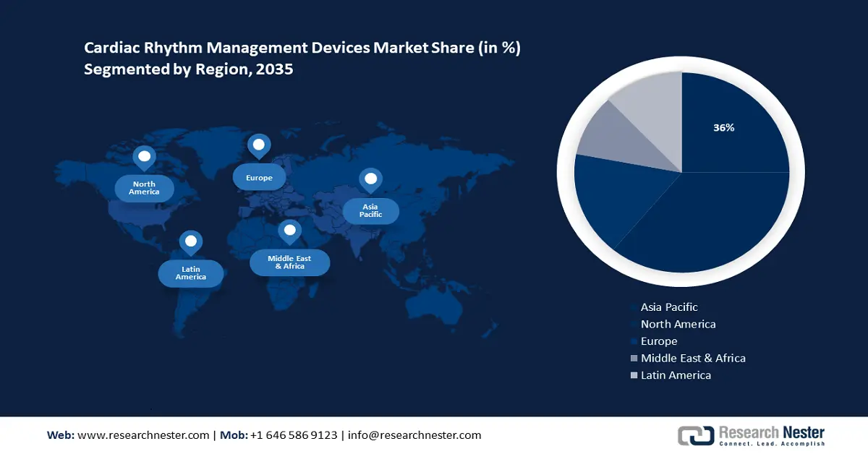Image resolution: width=868 pixels, height=454 pixels.
Task: Click the Europe legend entry text
Action: pos(659,341)
